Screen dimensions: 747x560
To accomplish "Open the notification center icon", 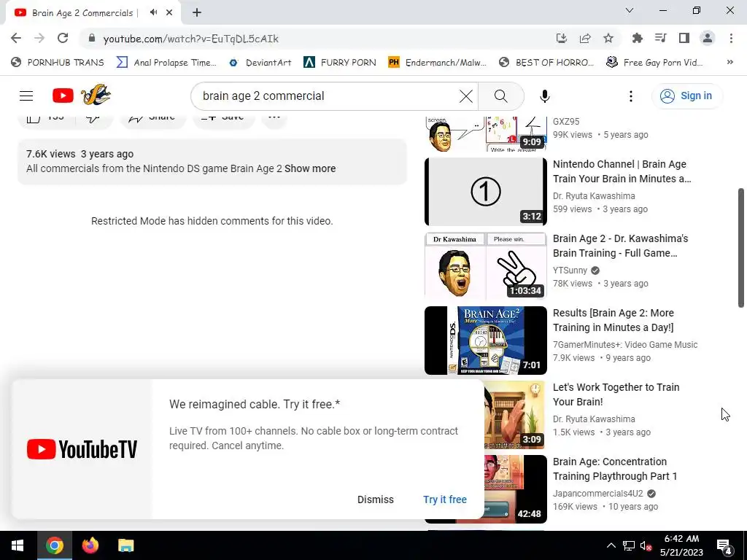I will 724,545.
